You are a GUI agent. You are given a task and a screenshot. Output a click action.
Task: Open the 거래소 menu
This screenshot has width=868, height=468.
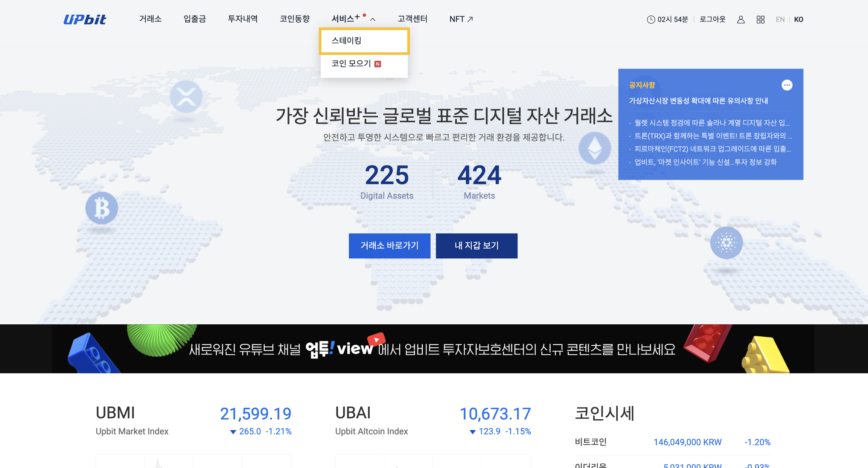(x=151, y=19)
